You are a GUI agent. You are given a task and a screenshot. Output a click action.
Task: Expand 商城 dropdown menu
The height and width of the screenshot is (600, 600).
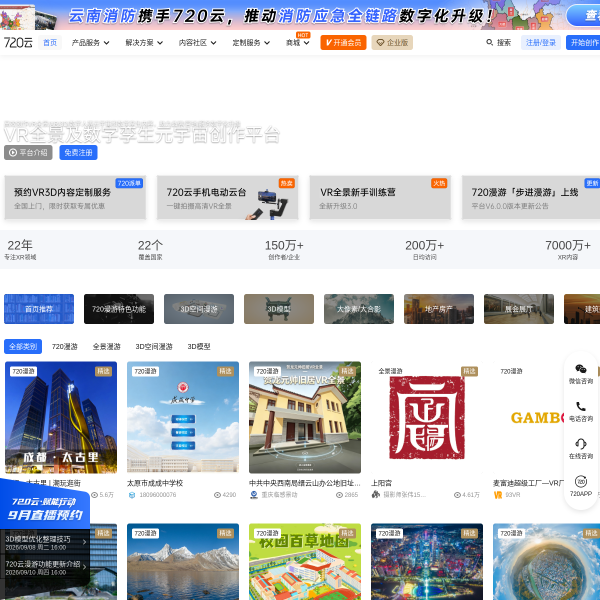298,42
